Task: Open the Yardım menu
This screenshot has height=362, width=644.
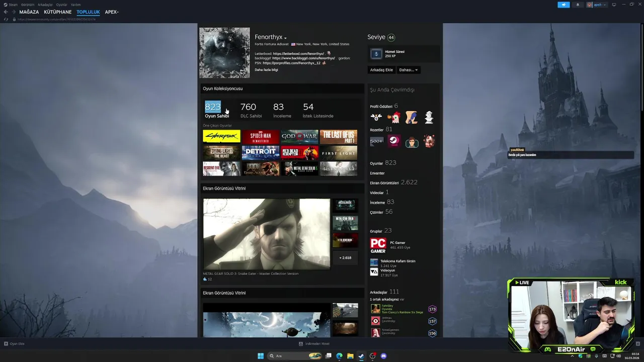Action: click(75, 5)
